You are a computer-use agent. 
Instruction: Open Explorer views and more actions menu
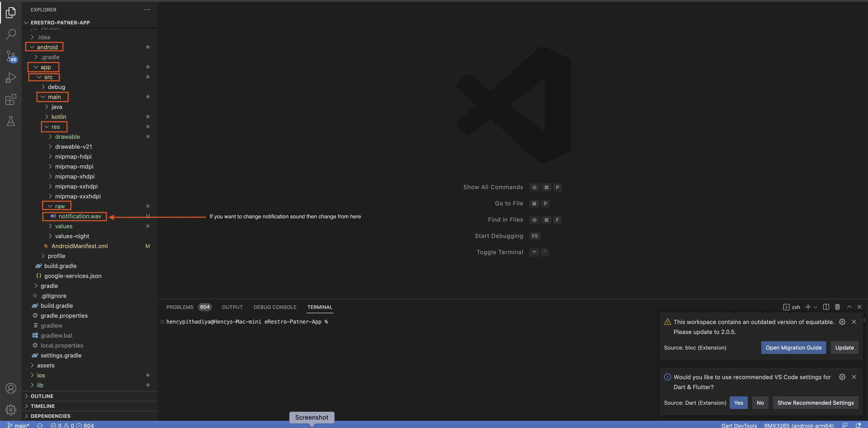(147, 10)
